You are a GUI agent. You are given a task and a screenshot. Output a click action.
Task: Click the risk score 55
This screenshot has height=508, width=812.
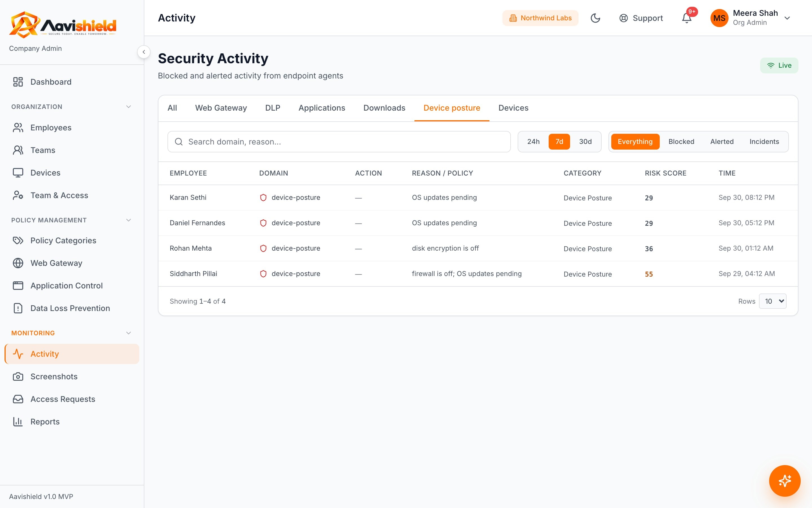(648, 274)
